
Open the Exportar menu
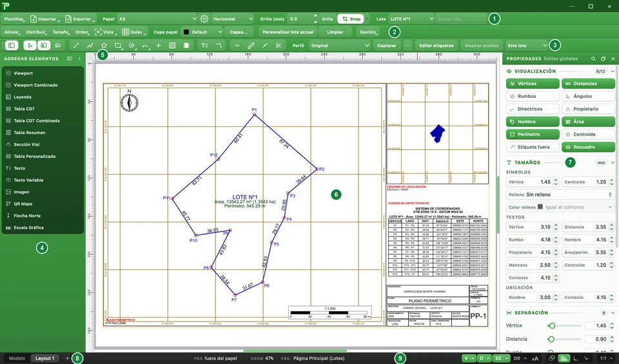coord(80,19)
